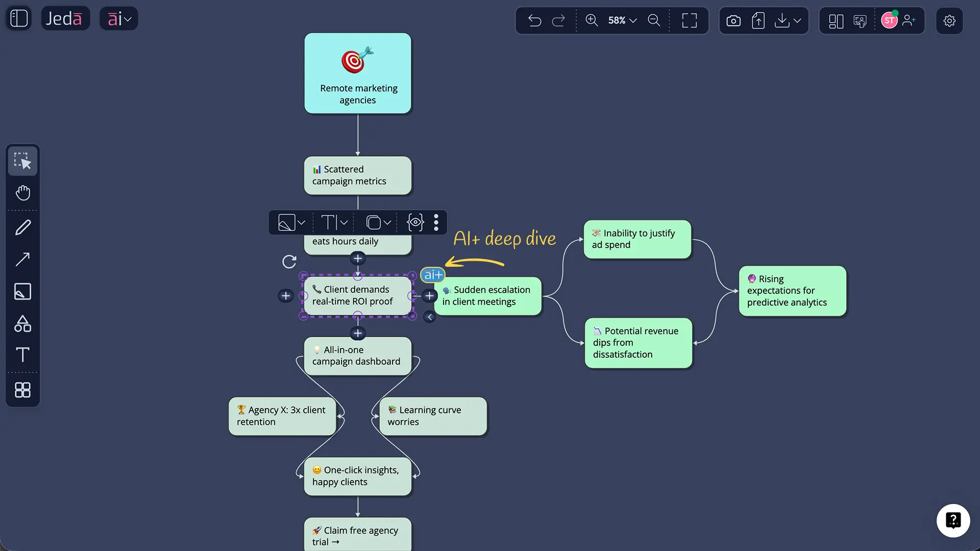Open the 58% zoom level dropdown
This screenshot has width=980, height=551.
click(x=622, y=20)
